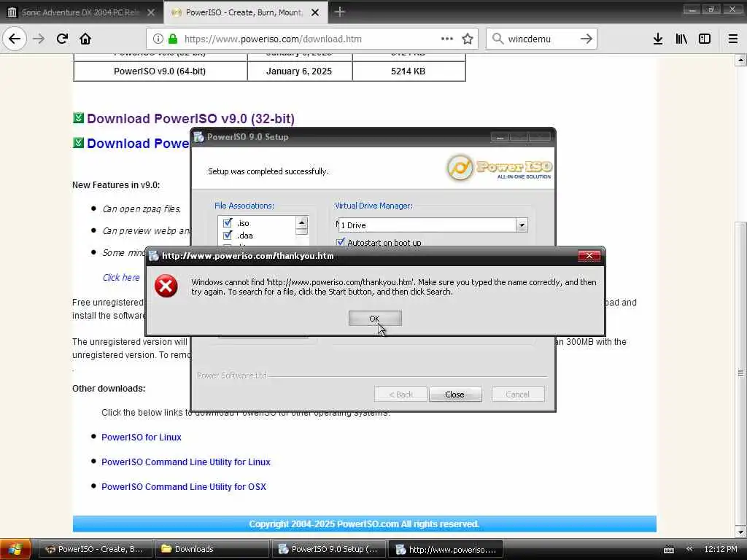Click the second Download PowerISO link
The width and height of the screenshot is (747, 560).
pos(138,144)
